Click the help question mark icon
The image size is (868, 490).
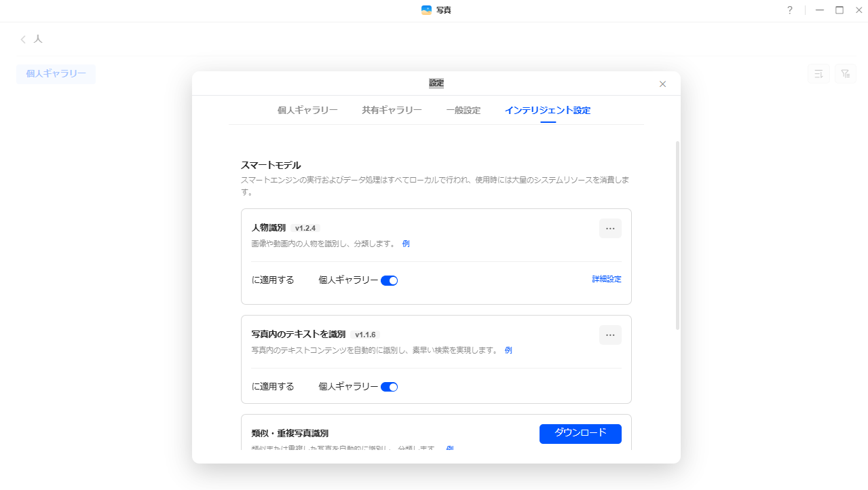coord(789,10)
